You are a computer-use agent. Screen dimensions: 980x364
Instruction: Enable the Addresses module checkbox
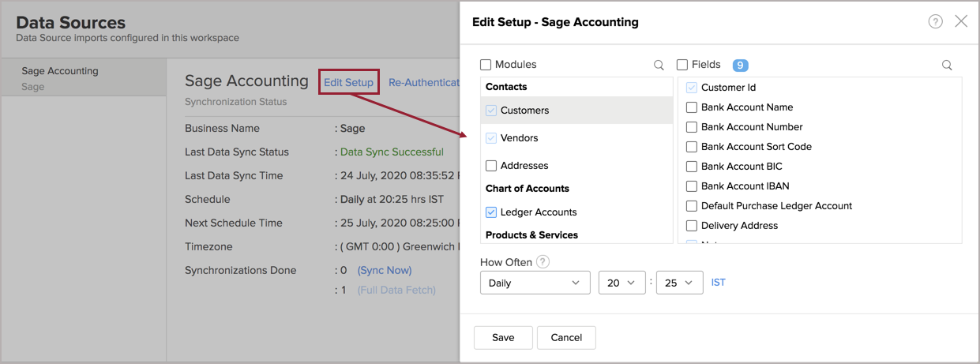coord(491,166)
